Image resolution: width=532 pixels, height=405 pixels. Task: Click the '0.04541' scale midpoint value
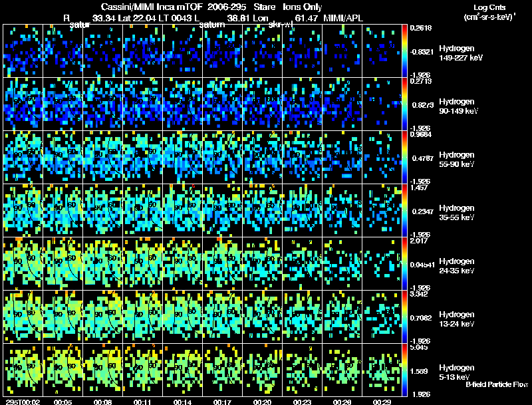tap(423, 265)
